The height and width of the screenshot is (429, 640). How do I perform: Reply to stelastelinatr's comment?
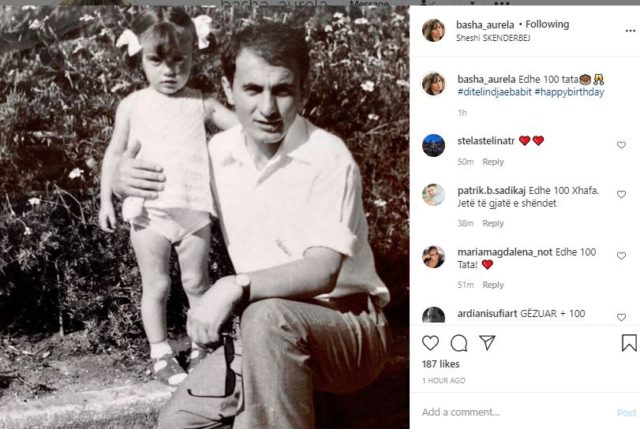pos(493,162)
